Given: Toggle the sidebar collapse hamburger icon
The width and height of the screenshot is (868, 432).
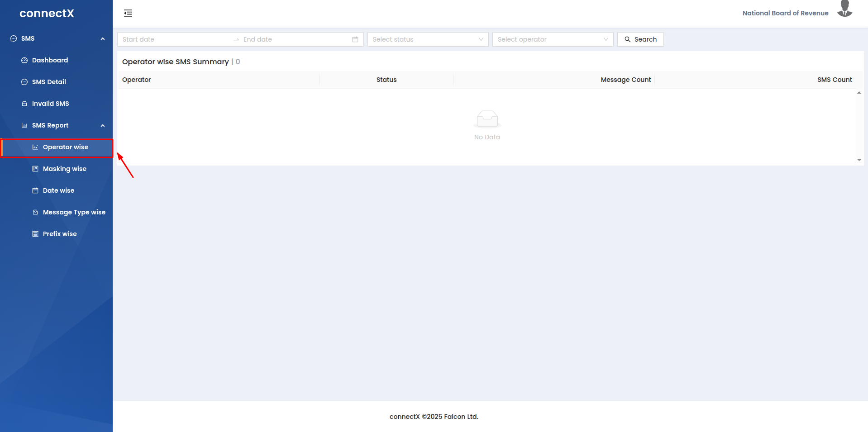Looking at the screenshot, I should (128, 13).
